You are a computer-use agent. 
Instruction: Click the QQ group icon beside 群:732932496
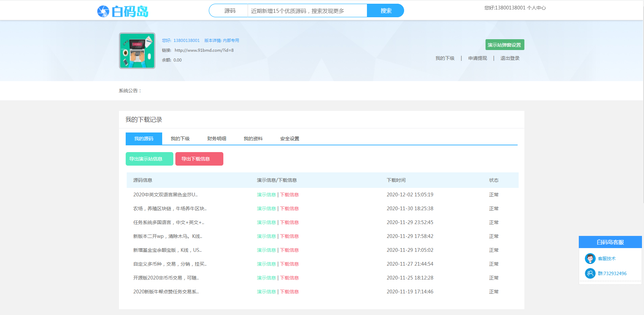(590, 273)
